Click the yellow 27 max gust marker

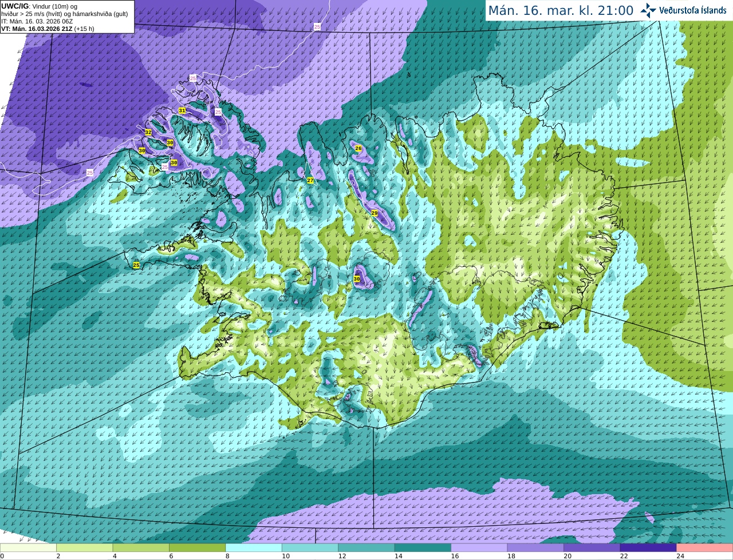(x=310, y=180)
